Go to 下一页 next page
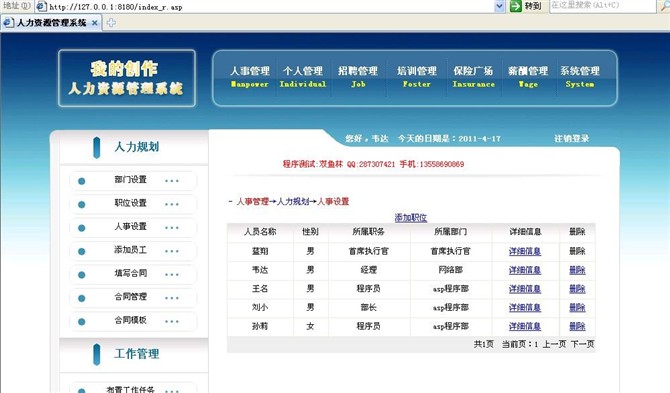 pyautogui.click(x=582, y=344)
